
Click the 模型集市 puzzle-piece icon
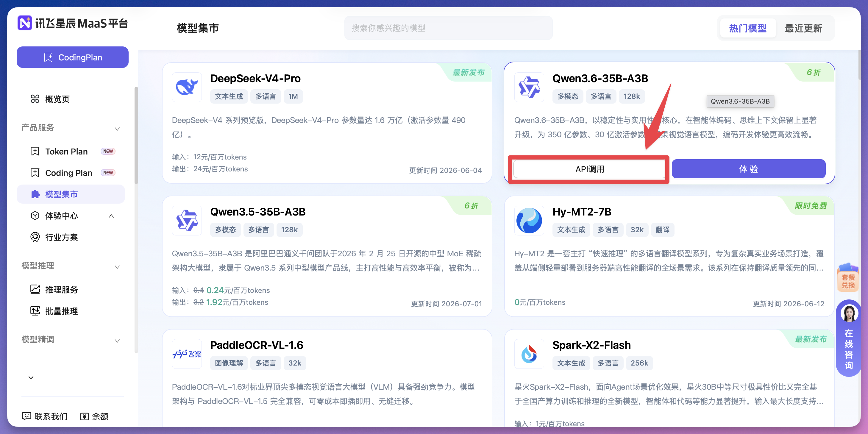click(35, 194)
